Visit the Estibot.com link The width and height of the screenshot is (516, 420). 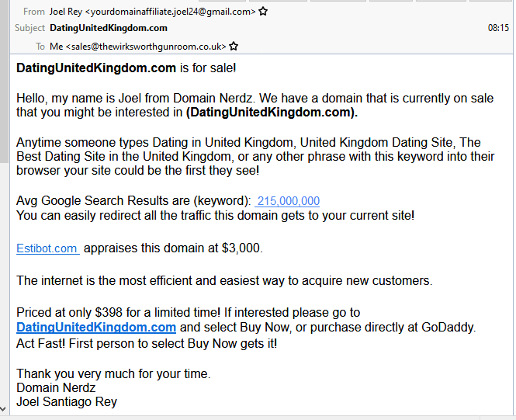[x=47, y=248]
